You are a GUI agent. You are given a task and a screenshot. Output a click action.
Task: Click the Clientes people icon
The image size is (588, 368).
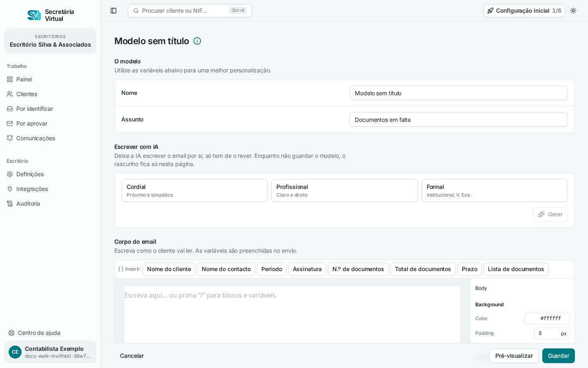point(10,94)
